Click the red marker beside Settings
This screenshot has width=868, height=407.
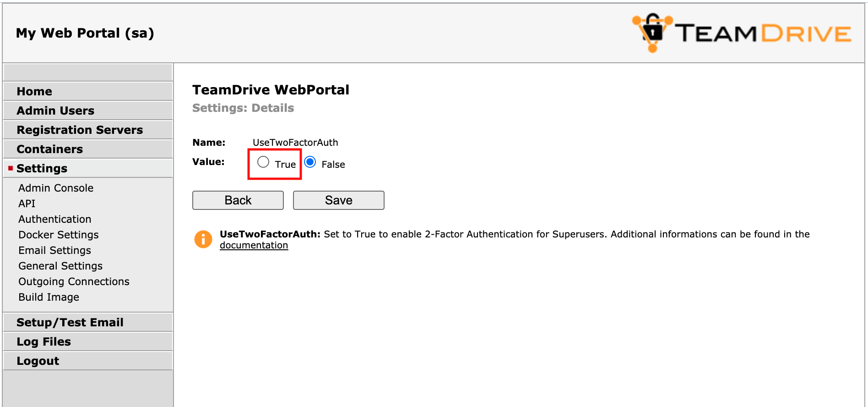tap(10, 168)
